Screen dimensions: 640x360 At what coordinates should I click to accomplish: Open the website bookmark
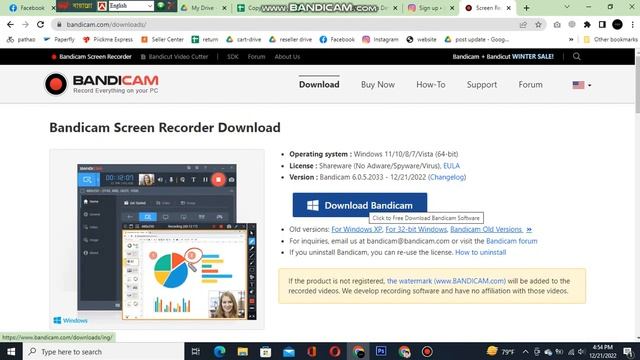(x=422, y=40)
